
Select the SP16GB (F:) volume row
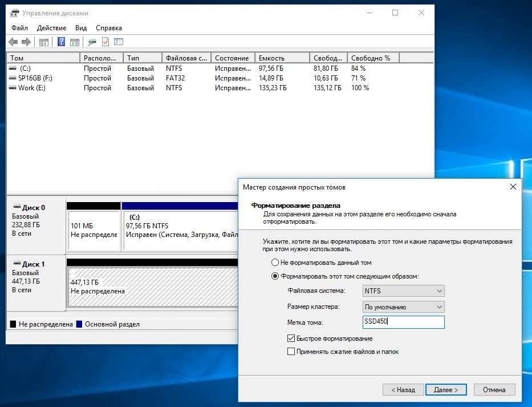point(35,78)
